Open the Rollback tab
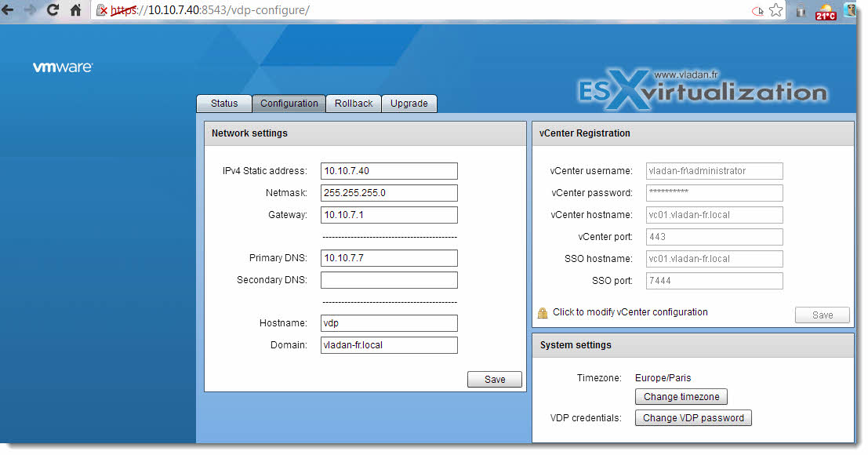868x455 pixels. (x=354, y=104)
